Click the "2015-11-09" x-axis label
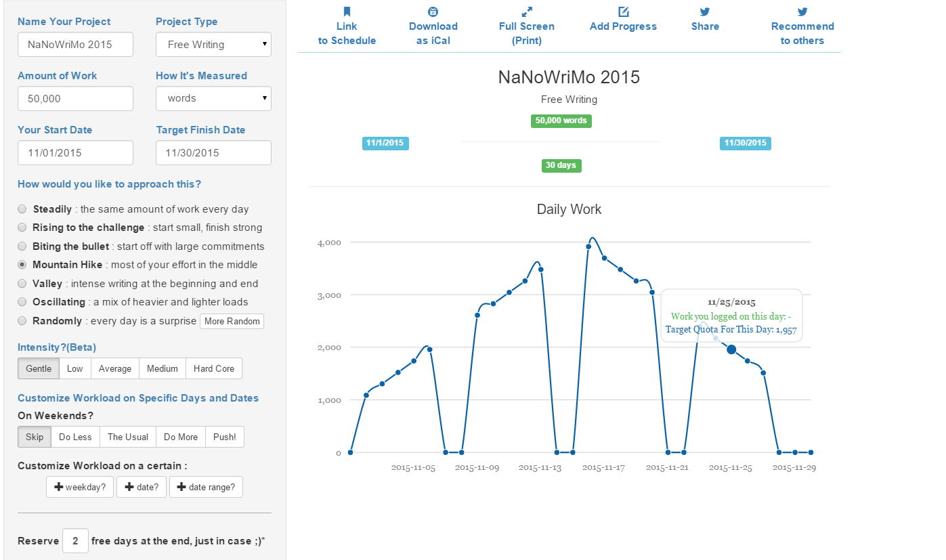 [477, 467]
